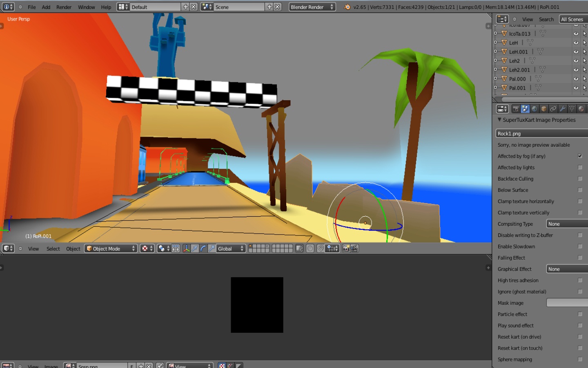588x368 pixels.
Task: Collapse SuperTuxKart Image Properties panel
Action: tap(499, 120)
